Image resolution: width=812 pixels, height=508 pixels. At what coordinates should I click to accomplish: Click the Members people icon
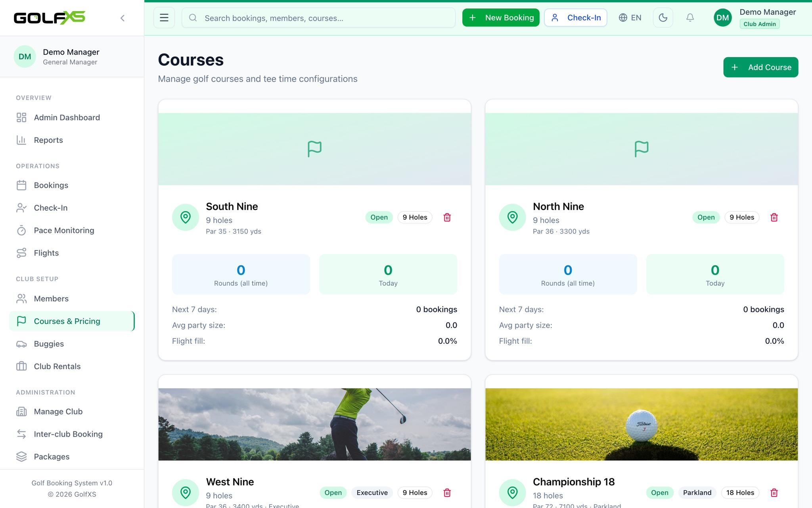(21, 299)
